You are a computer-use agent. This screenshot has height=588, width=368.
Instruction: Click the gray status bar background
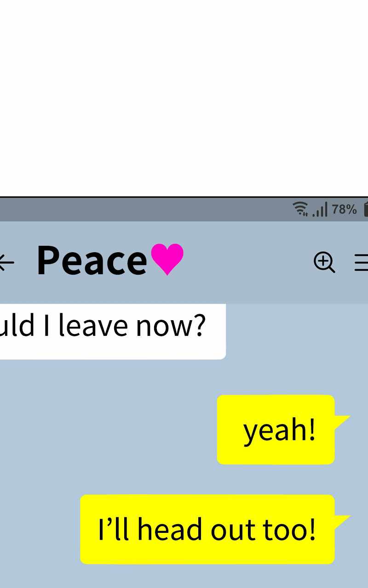coord(138,209)
